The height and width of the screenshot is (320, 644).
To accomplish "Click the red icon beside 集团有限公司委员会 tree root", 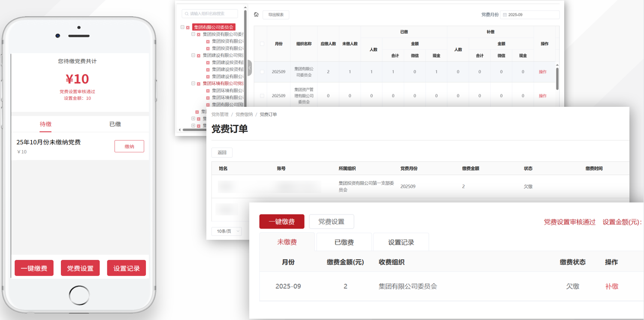I will tap(188, 27).
